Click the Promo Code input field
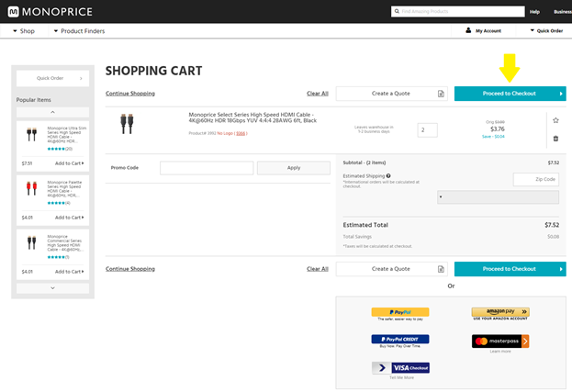 (x=207, y=168)
